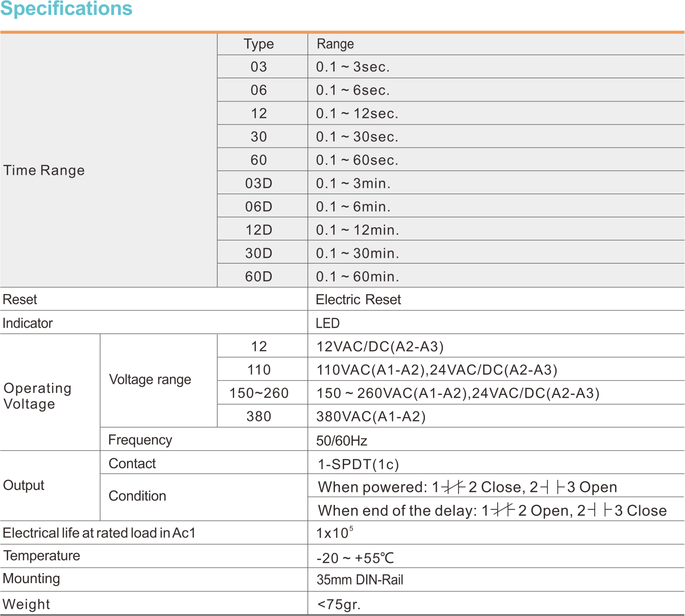
Task: Select the 'Time Range' row label
Action: pyautogui.click(x=44, y=170)
